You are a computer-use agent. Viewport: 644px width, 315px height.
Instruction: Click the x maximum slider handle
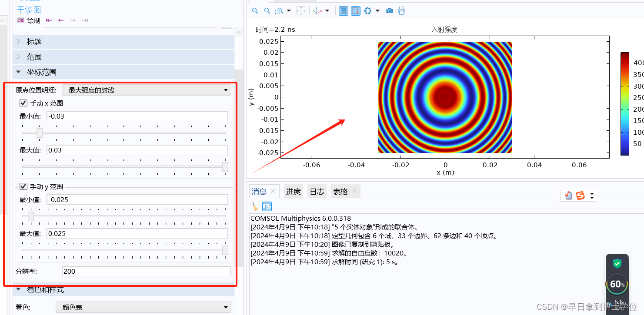click(x=225, y=166)
